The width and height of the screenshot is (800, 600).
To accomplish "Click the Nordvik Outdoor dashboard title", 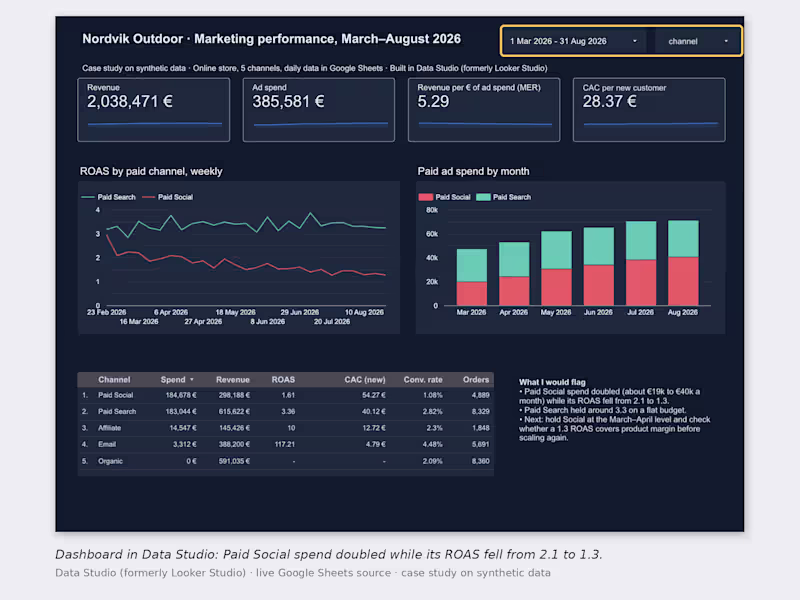I will 271,39.
